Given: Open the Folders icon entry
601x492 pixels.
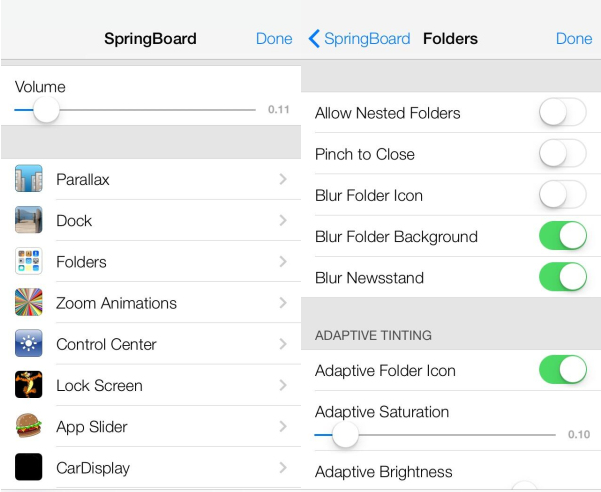Looking at the screenshot, I should [29, 262].
